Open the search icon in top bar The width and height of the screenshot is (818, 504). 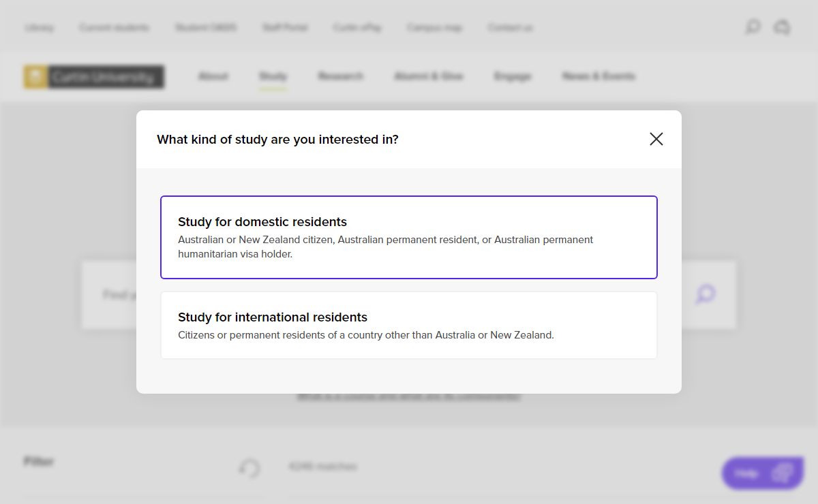point(753,27)
